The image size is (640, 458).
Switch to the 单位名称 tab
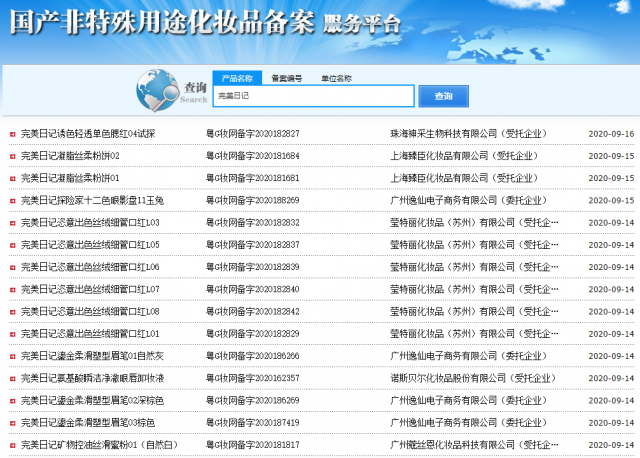[x=336, y=78]
